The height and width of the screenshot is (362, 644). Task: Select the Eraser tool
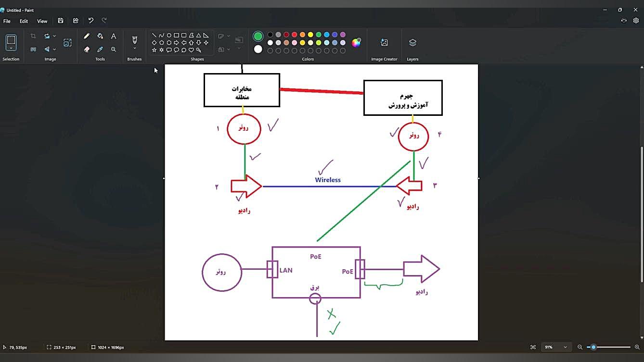[87, 49]
